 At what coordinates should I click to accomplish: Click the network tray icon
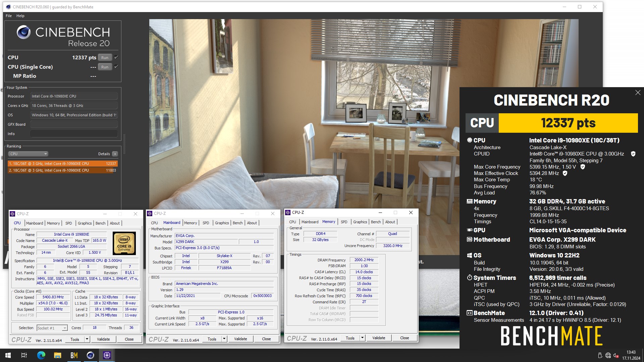(608, 355)
